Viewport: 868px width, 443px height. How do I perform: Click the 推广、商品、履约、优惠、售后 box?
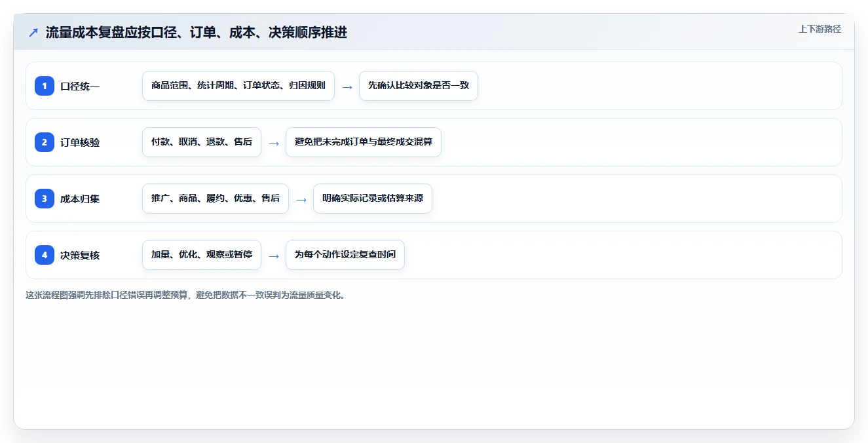pyautogui.click(x=216, y=199)
